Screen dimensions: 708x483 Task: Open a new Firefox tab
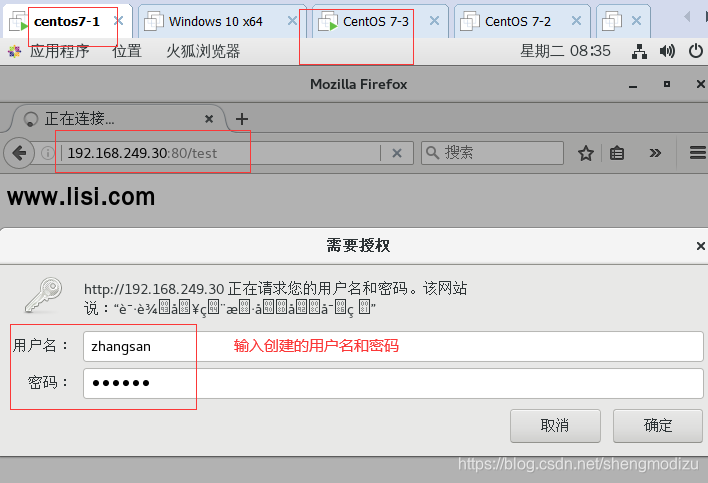242,119
